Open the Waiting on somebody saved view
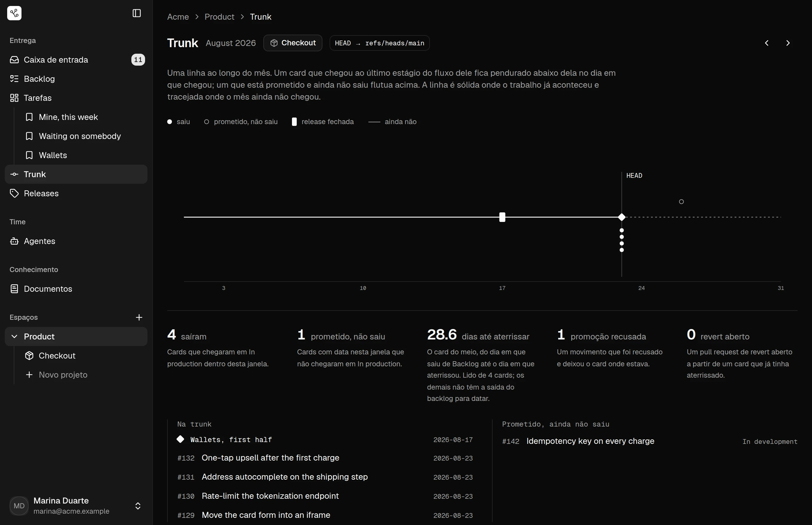812x525 pixels. 83,136
